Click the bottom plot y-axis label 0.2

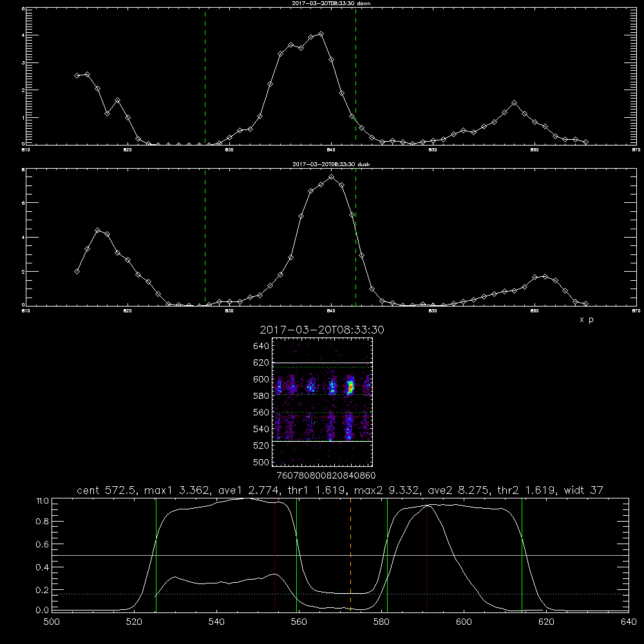point(43,590)
